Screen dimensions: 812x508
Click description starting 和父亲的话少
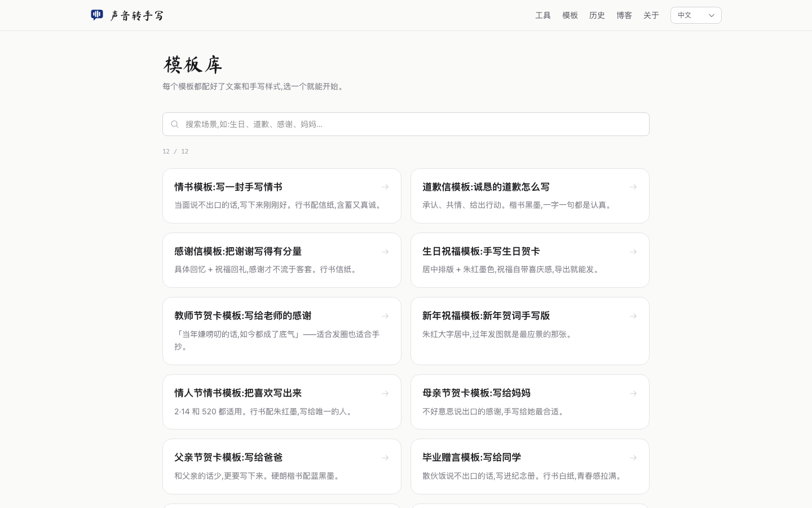[258, 476]
